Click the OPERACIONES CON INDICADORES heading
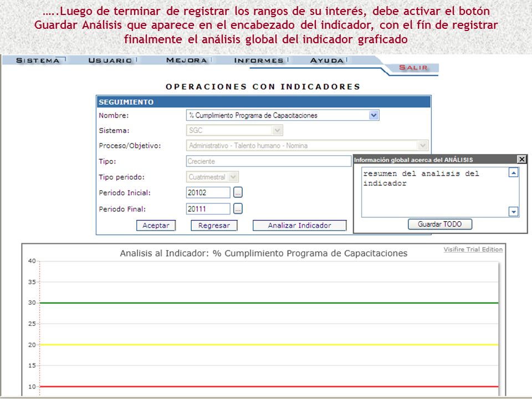The height and width of the screenshot is (399, 532). pos(263,86)
